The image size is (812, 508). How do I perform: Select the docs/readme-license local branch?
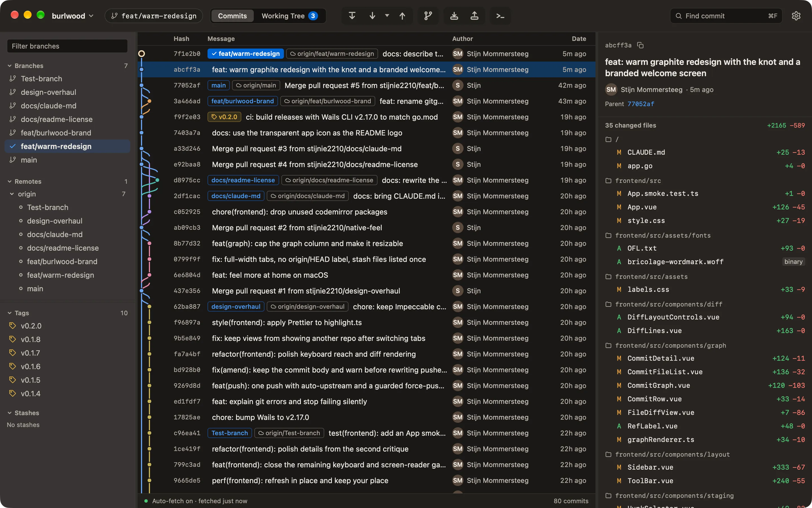click(67, 119)
